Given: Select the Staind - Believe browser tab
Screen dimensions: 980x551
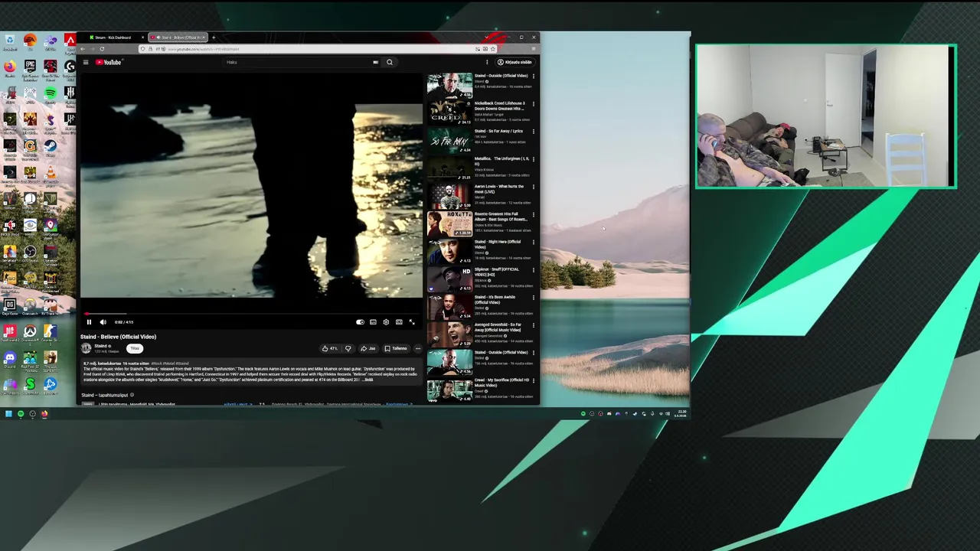Looking at the screenshot, I should (178, 37).
